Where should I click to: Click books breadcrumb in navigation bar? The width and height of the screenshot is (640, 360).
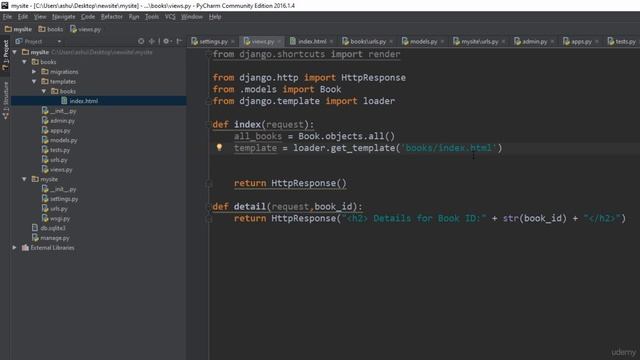51,29
